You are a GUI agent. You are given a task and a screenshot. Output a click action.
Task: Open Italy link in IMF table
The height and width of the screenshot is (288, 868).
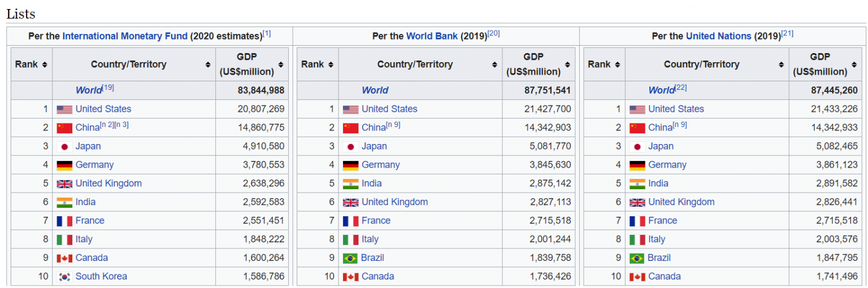tap(84, 239)
